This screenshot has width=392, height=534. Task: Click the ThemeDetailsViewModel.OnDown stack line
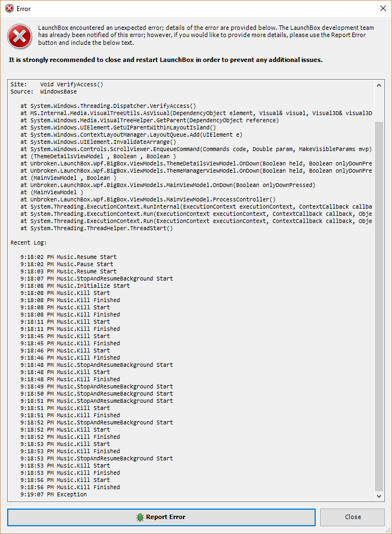[196, 163]
